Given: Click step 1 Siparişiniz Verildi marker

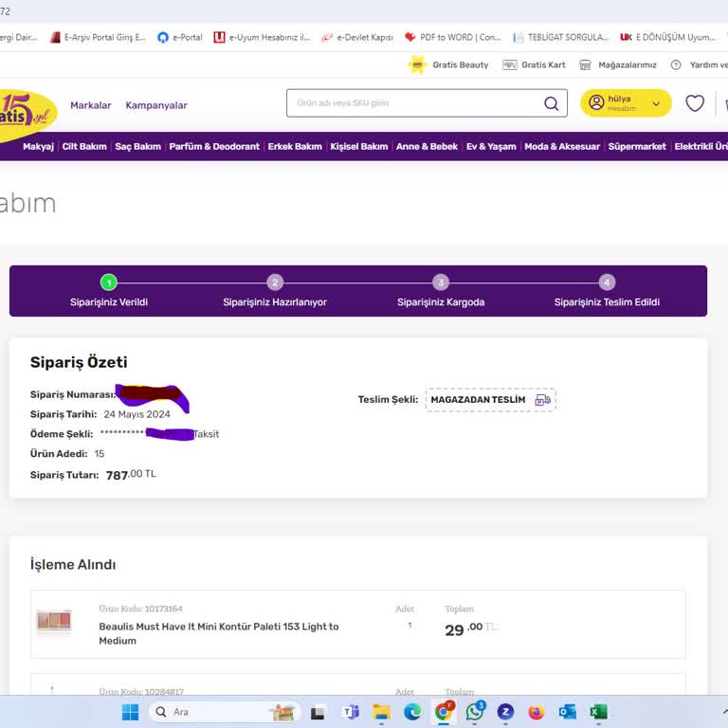Looking at the screenshot, I should (109, 282).
